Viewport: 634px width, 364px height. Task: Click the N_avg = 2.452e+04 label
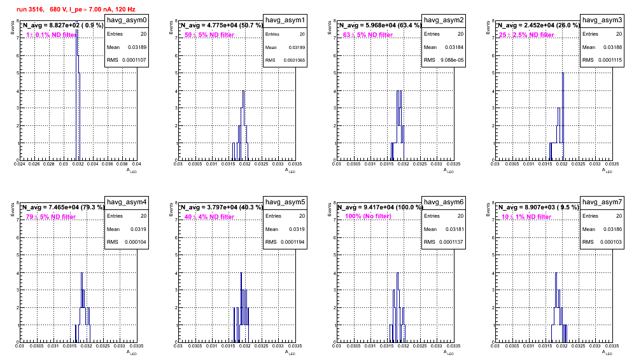coord(539,25)
